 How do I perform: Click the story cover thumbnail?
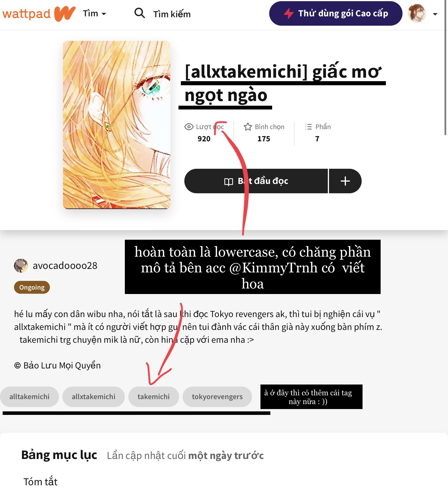click(117, 125)
